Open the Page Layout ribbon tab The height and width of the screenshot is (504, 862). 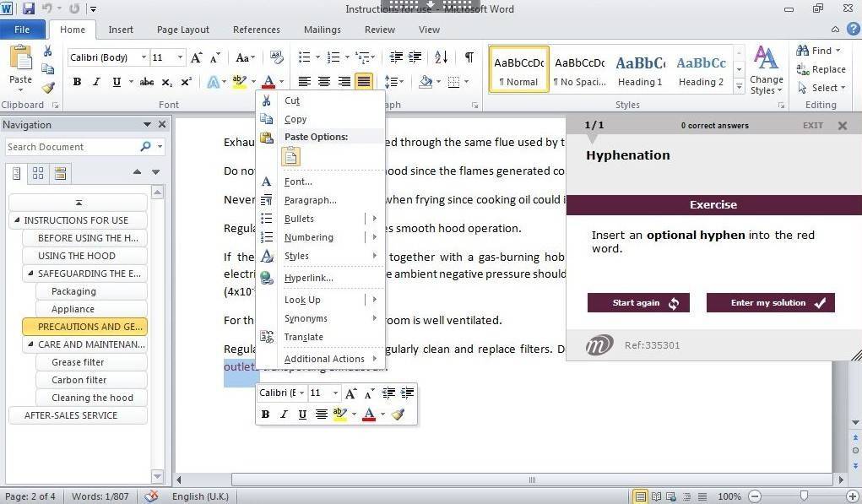point(182,30)
